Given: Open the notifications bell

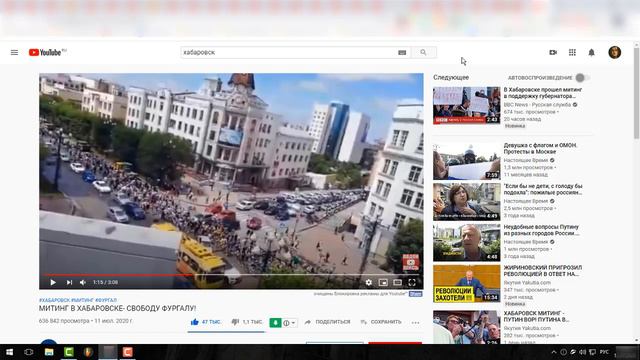Looking at the screenshot, I should (x=591, y=52).
